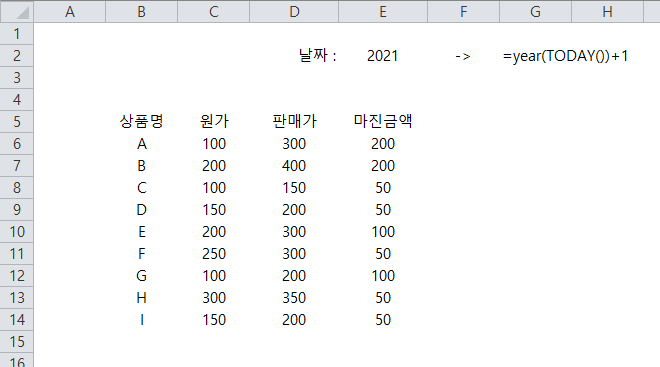Select row 9 header
The width and height of the screenshot is (660, 367).
coord(17,209)
